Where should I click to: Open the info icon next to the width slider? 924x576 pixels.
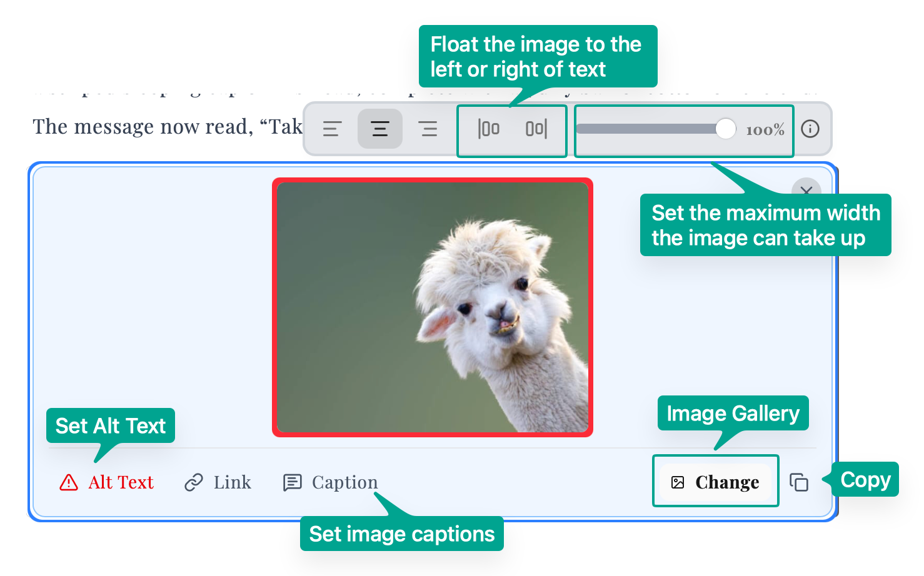pos(811,129)
